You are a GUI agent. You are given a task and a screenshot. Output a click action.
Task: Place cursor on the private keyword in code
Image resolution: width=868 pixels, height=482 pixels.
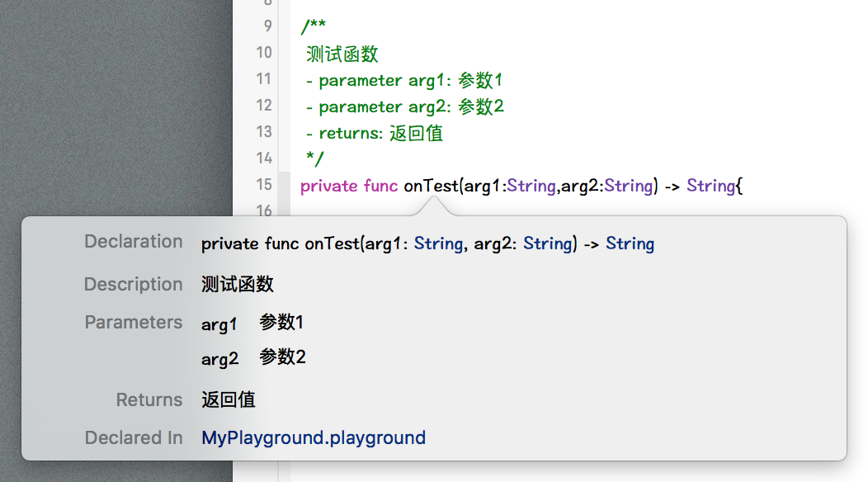(328, 186)
